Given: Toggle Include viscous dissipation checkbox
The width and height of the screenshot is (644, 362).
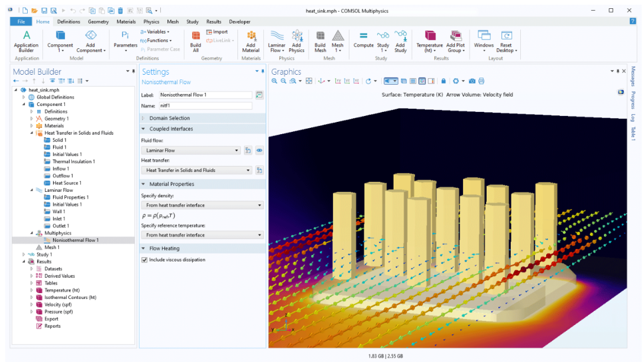Looking at the screenshot, I should pyautogui.click(x=144, y=260).
